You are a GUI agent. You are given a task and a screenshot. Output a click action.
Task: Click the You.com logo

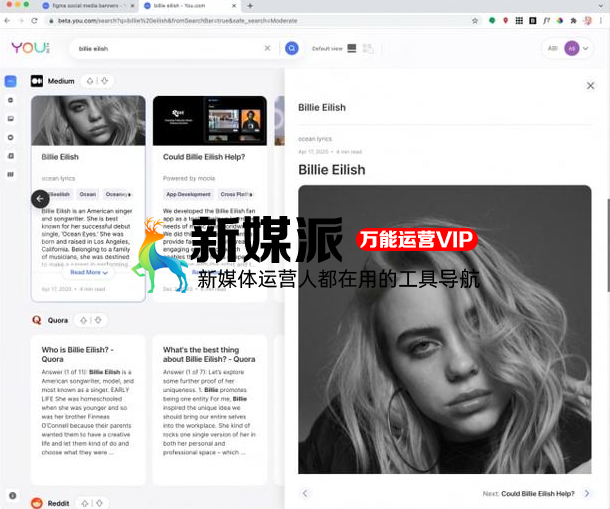pyautogui.click(x=30, y=48)
